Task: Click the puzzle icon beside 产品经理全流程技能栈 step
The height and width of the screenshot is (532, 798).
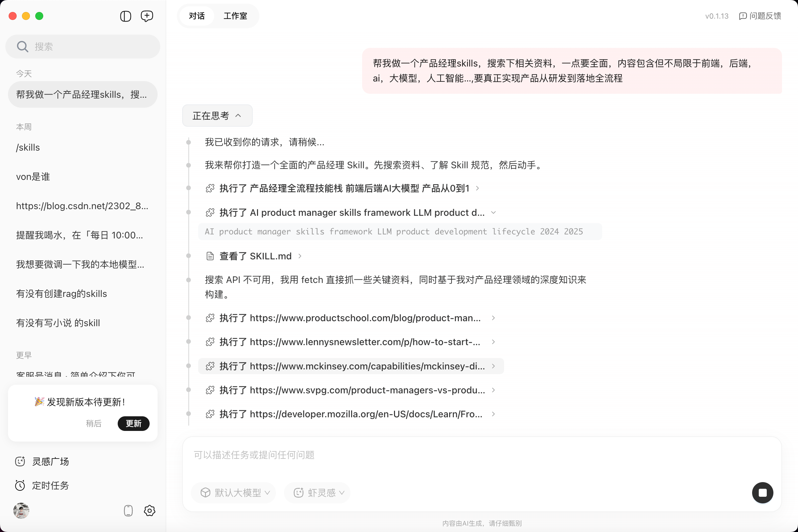Action: tap(210, 188)
